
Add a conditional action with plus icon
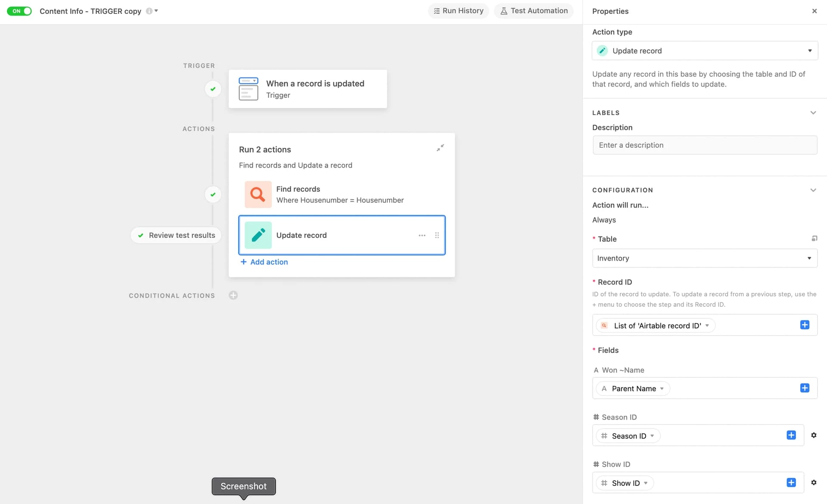[x=233, y=296]
